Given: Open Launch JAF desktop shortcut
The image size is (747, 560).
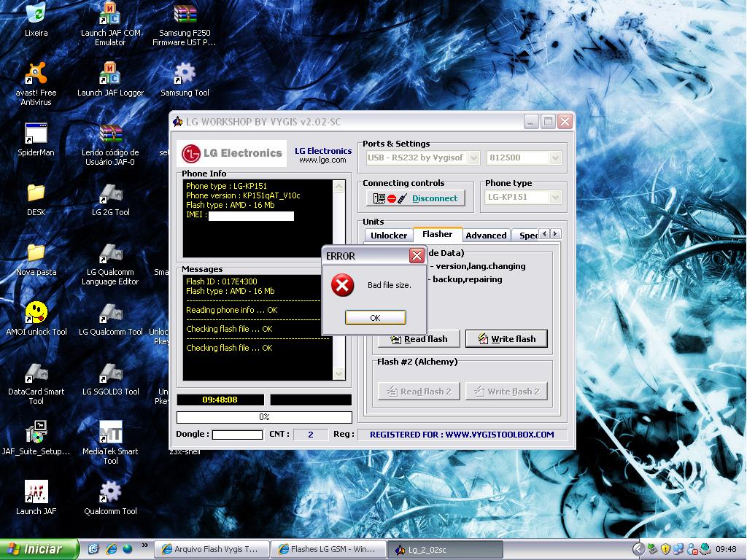Looking at the screenshot, I should 36,492.
